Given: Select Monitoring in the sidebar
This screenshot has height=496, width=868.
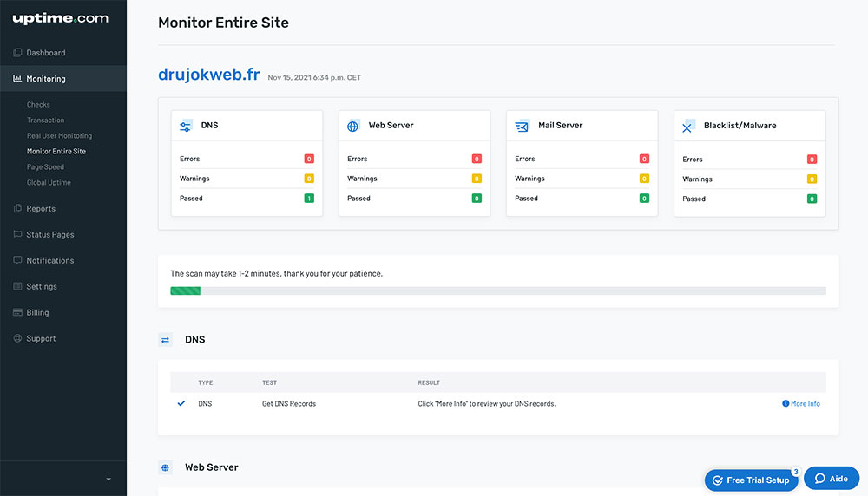Looking at the screenshot, I should click(63, 79).
